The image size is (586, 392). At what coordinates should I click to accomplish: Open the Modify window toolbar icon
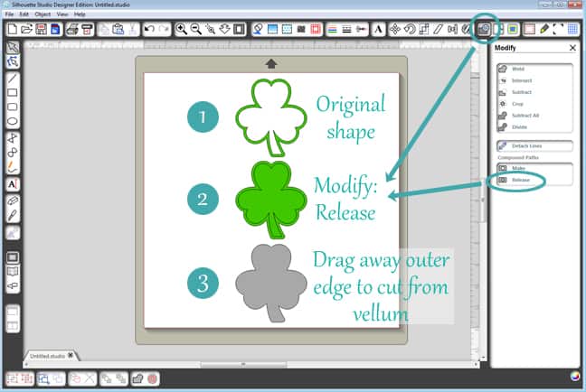tap(484, 30)
